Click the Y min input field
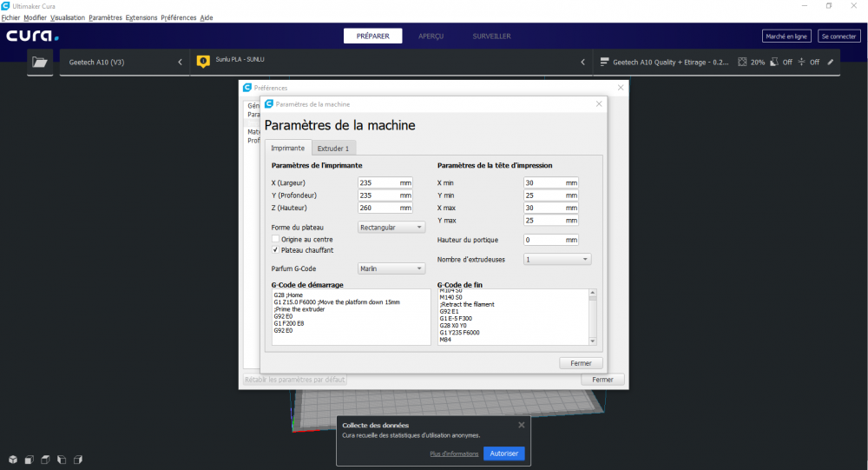The image size is (868, 470). pyautogui.click(x=551, y=195)
